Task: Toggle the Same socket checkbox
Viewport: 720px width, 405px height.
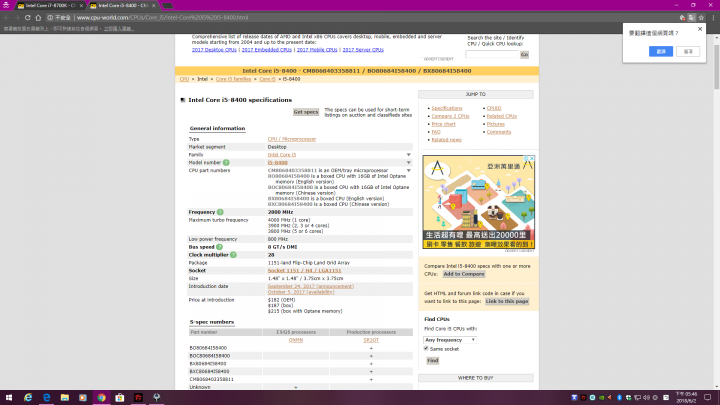Action: click(426, 349)
